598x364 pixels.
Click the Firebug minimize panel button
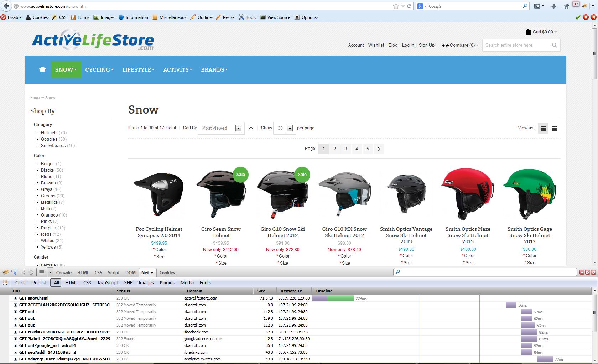(x=582, y=272)
